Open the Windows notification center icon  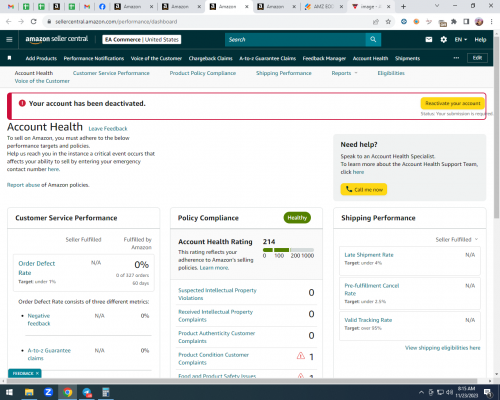point(488,392)
